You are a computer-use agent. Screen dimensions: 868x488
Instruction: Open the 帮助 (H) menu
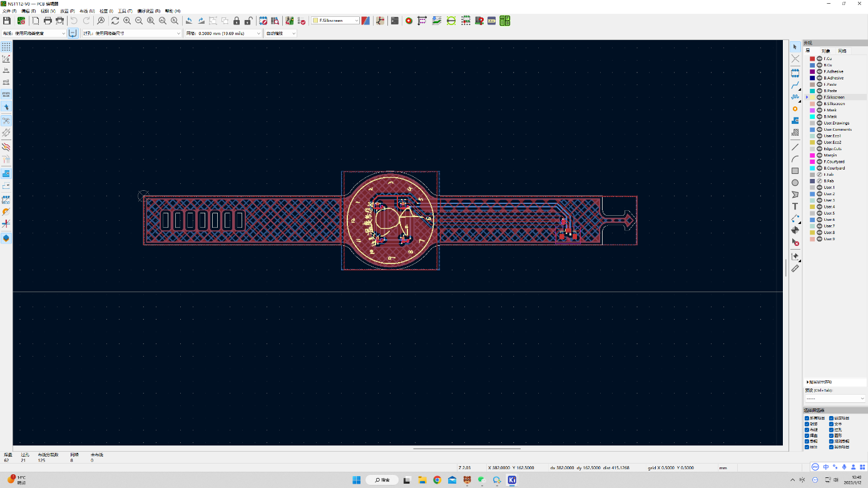173,11
